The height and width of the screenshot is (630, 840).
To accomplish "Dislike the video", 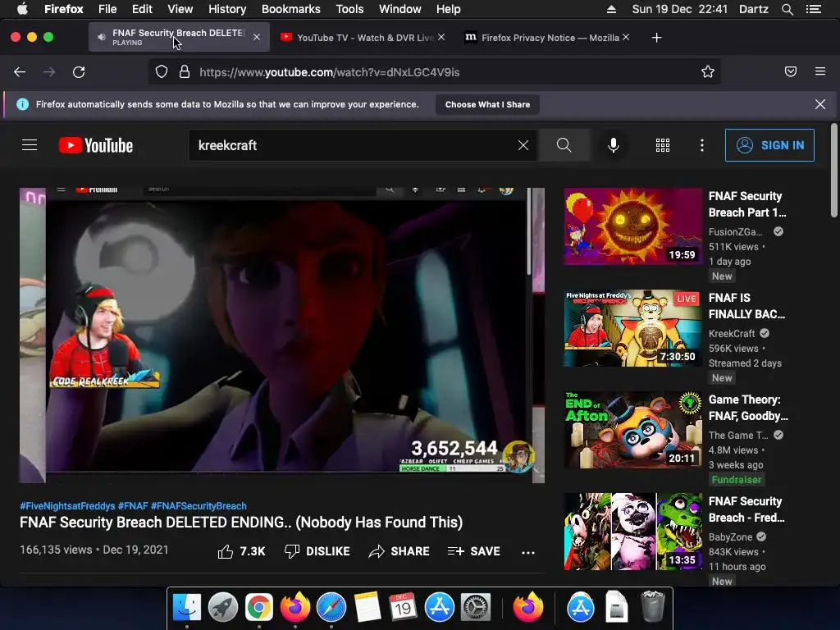I will click(x=317, y=551).
